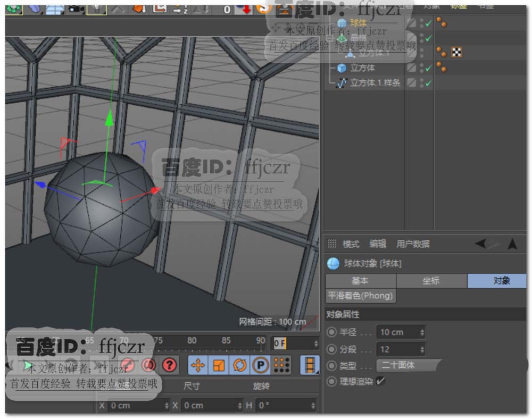Click the 半径 value stepper arrows
Screen dimensions: 532x419
tap(422, 332)
